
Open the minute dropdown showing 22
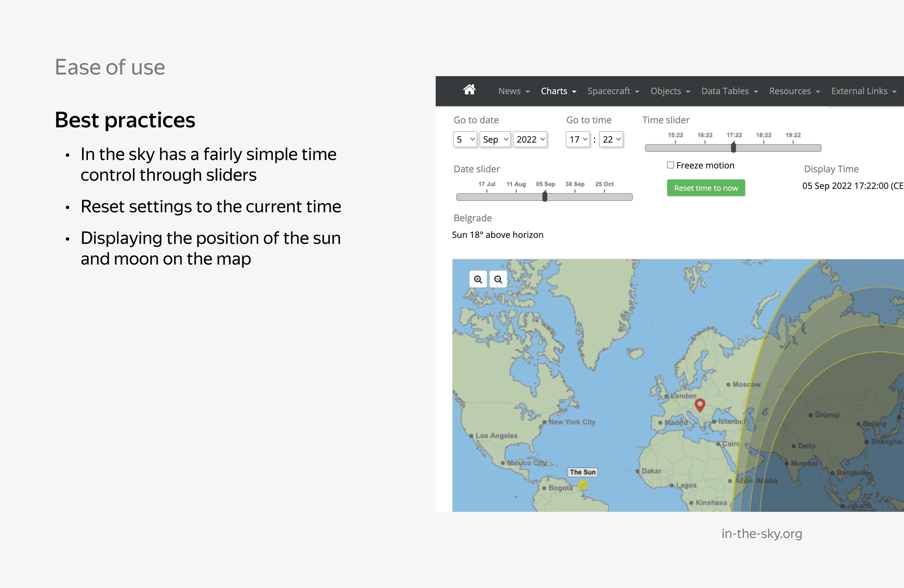(611, 139)
